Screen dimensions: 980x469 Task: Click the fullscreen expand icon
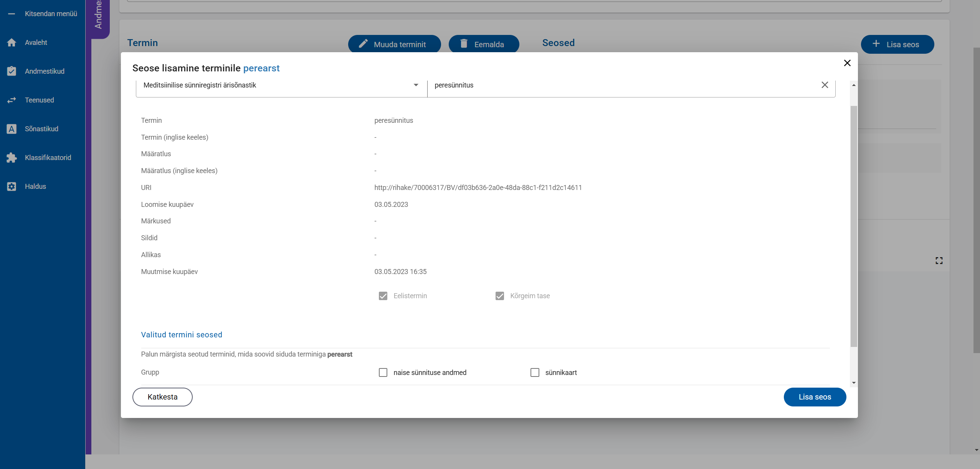(x=939, y=261)
